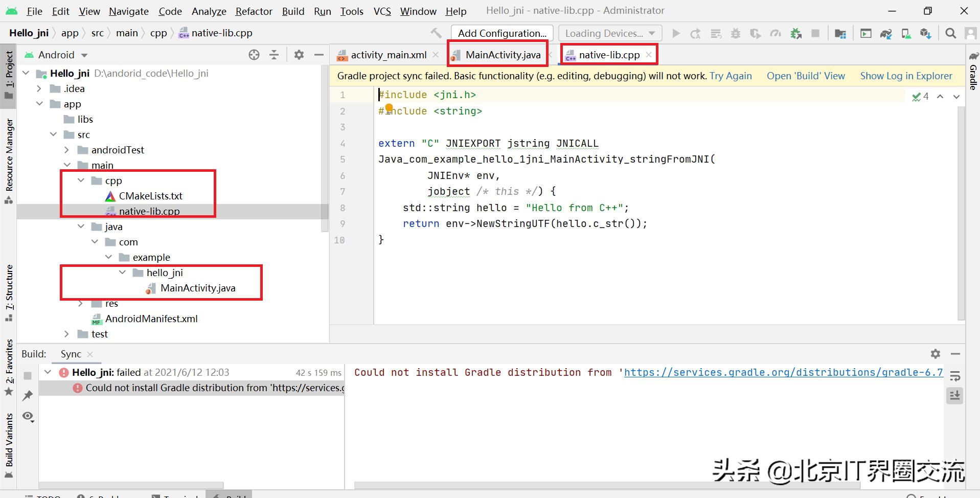Click the Profile gauge icon
Viewport: 980px width, 498px height.
tap(776, 34)
